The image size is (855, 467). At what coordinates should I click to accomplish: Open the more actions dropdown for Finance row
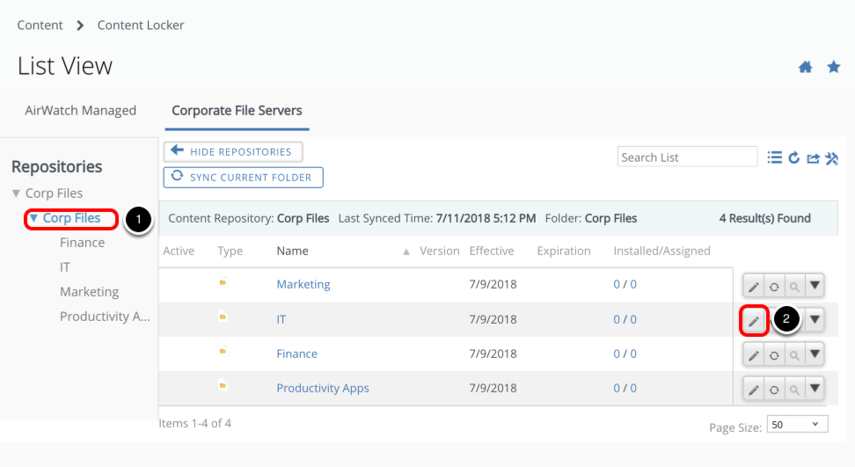coord(815,354)
